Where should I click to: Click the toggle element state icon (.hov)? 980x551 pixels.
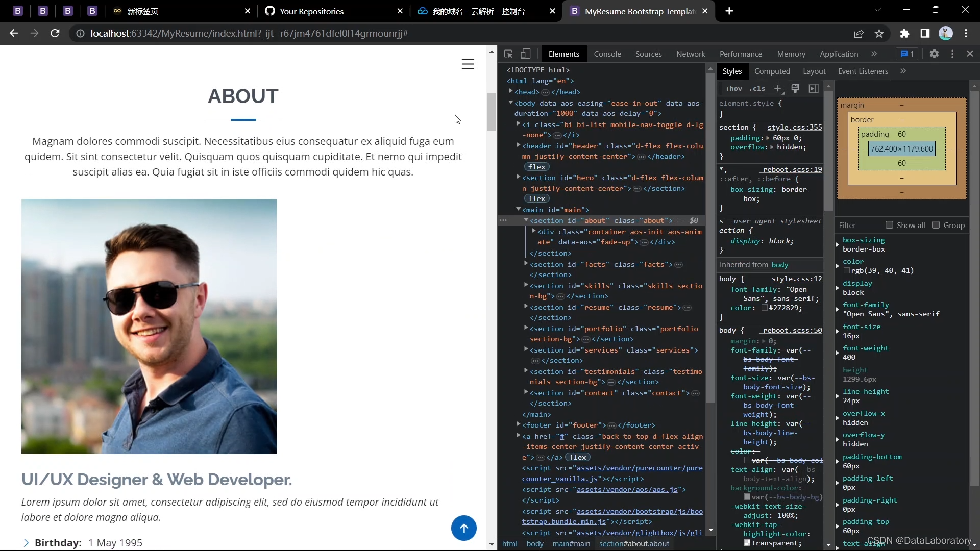(x=734, y=88)
